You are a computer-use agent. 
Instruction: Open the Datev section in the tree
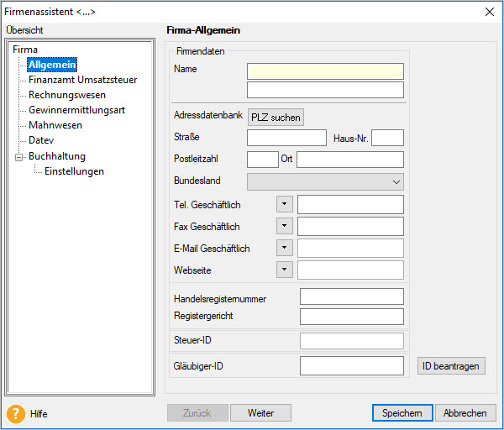click(x=41, y=141)
